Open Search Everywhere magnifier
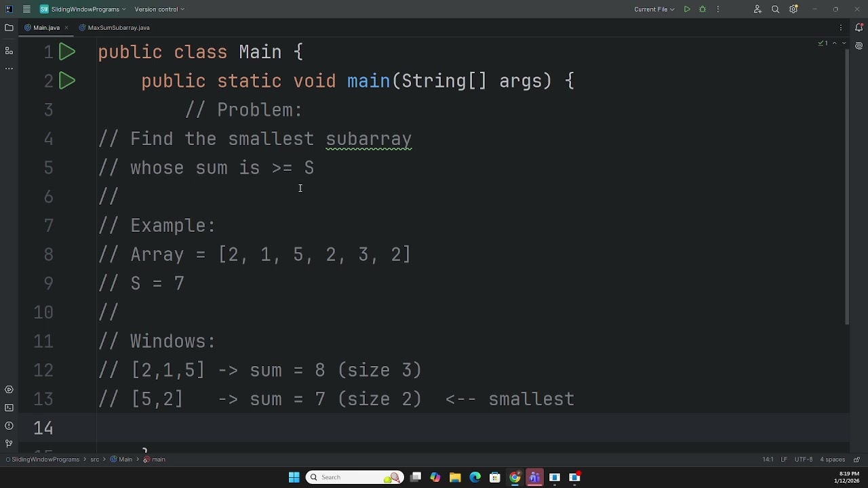Viewport: 868px width, 488px height. pyautogui.click(x=775, y=9)
